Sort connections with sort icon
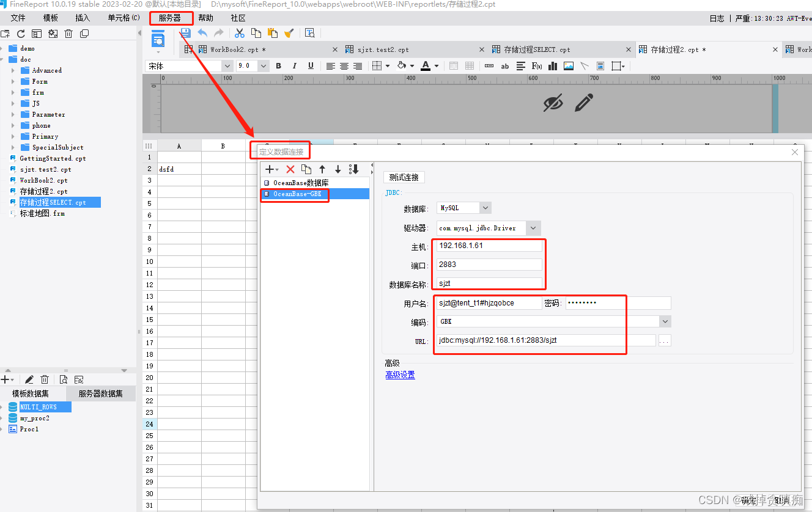812x512 pixels. click(353, 169)
